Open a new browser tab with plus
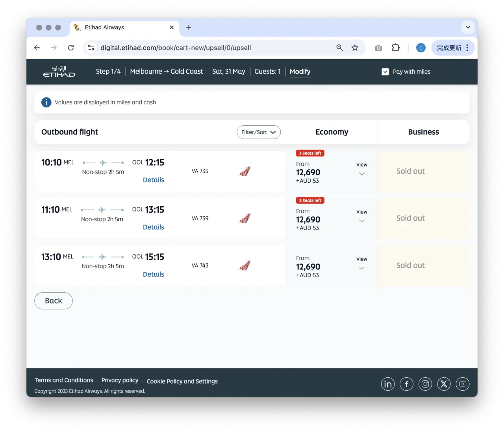The height and width of the screenshot is (432, 504). point(189,27)
